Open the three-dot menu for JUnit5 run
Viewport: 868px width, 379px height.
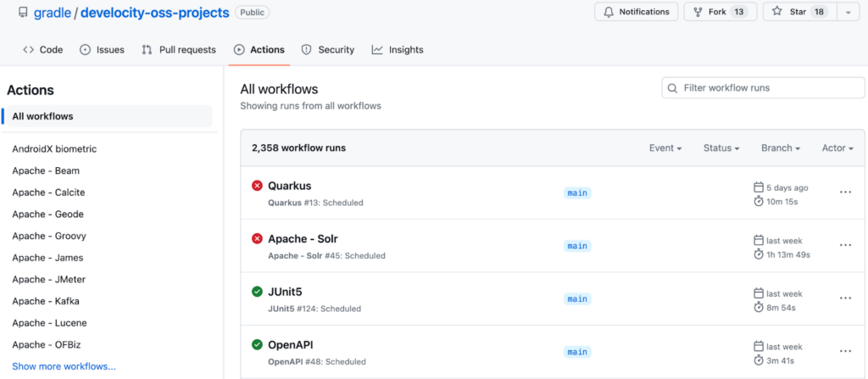pos(845,298)
